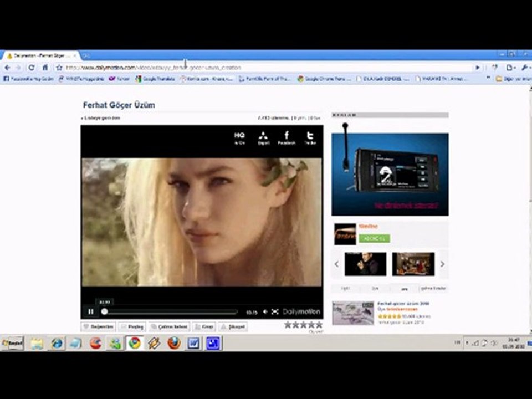Click the report warning button below video

(233, 327)
